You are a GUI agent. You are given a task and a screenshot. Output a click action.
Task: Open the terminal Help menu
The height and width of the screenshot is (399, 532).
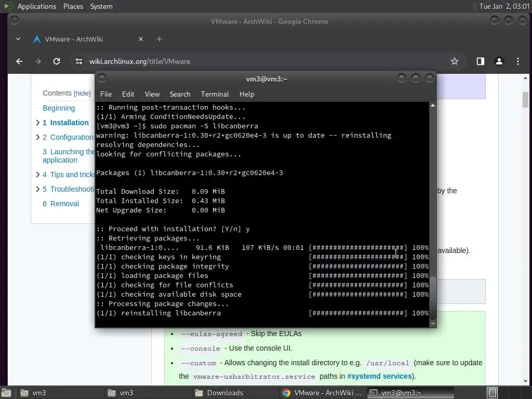tap(247, 95)
